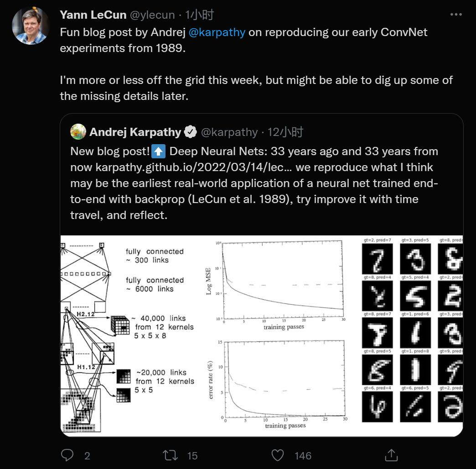
Task: Click Andrej Karpathy's small avatar
Action: point(78,132)
